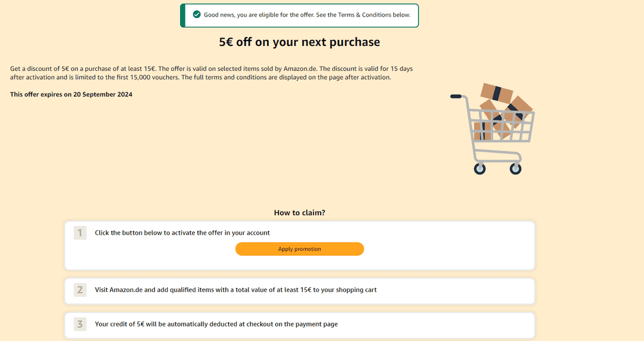The image size is (644, 341).
Task: Click the '5€ off on your next purchase' heading
Action: [299, 42]
